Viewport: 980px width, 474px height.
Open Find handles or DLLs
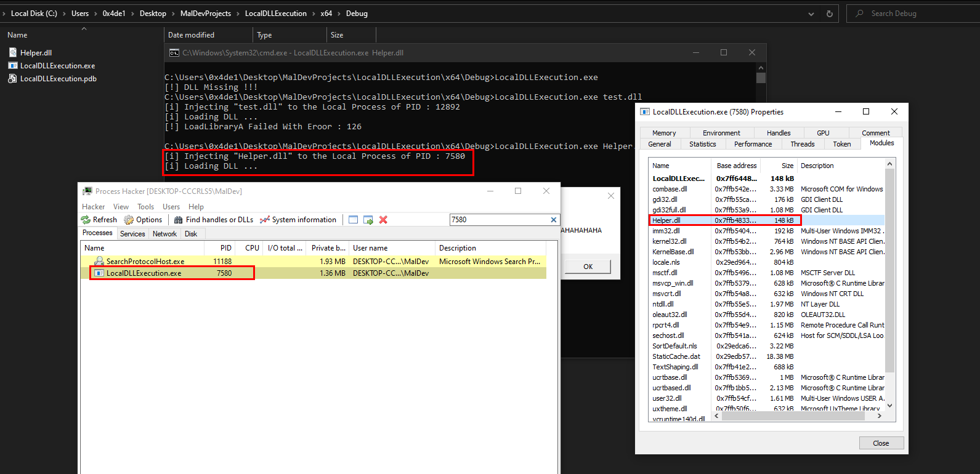click(214, 220)
